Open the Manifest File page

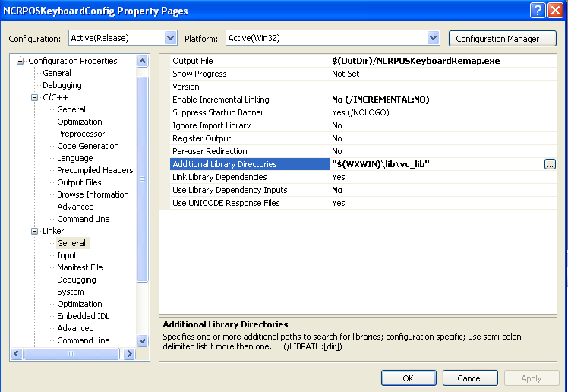pyautogui.click(x=80, y=267)
